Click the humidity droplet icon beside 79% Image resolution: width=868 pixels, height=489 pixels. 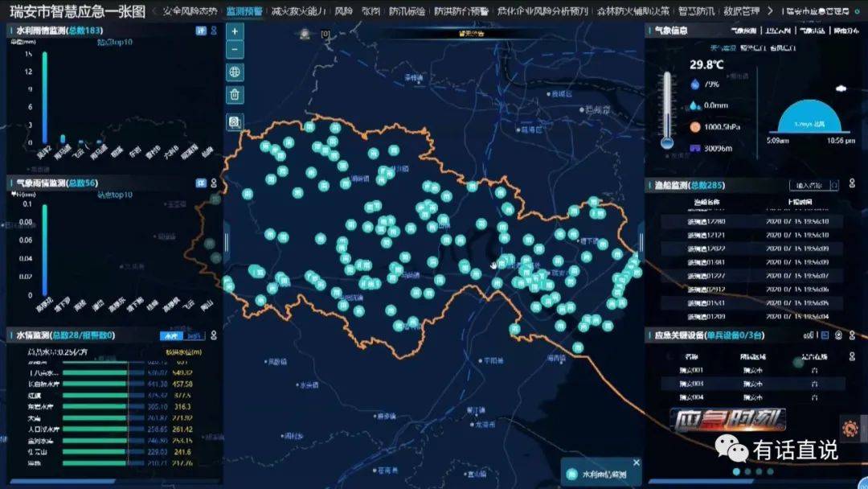click(694, 84)
